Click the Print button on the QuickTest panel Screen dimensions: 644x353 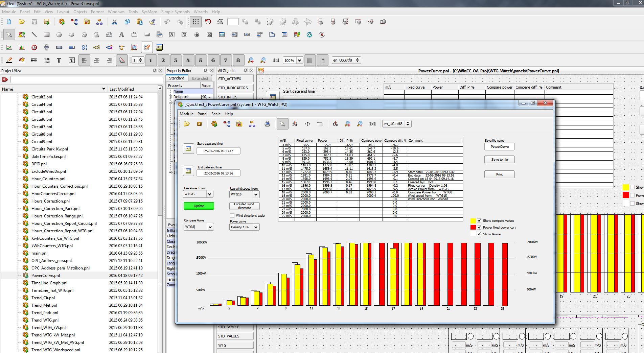[x=499, y=174]
